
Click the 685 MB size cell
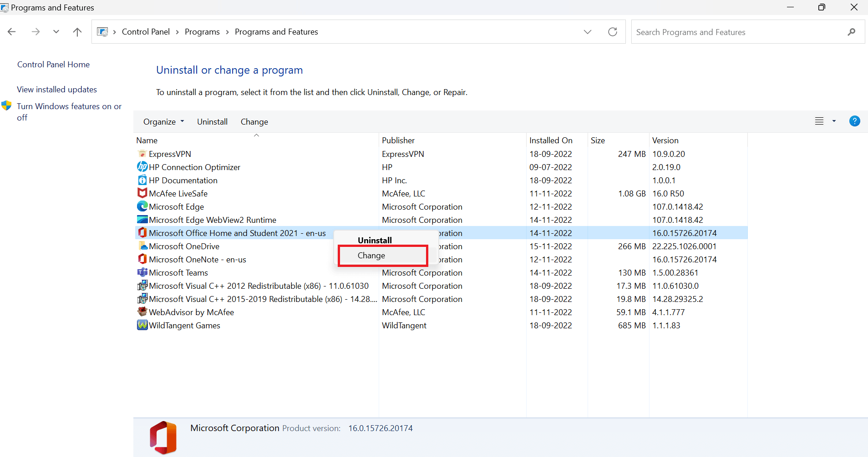pos(632,326)
